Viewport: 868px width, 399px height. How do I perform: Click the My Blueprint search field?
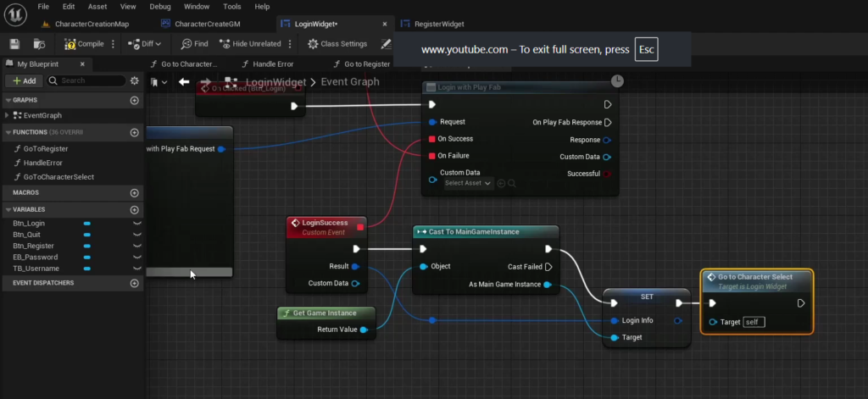(86, 80)
